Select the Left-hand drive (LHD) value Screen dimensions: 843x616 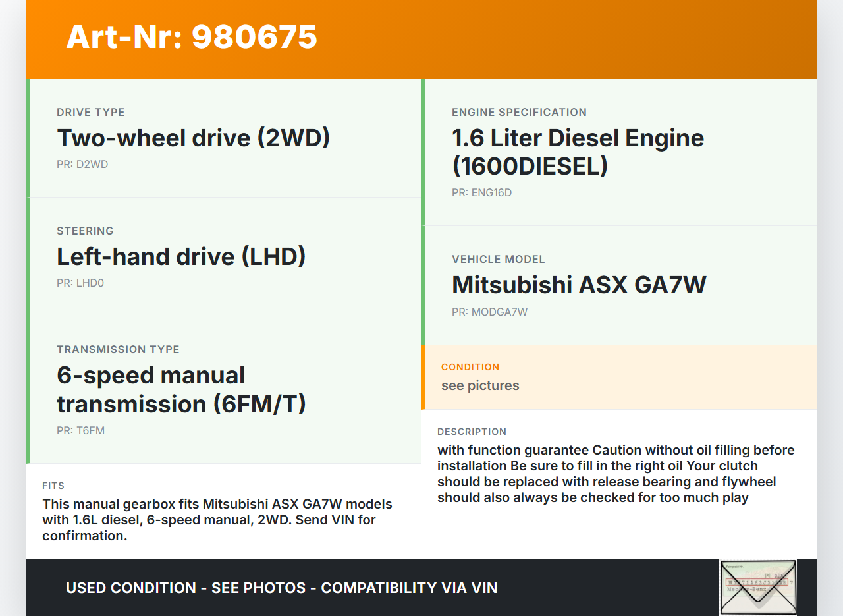point(181,256)
